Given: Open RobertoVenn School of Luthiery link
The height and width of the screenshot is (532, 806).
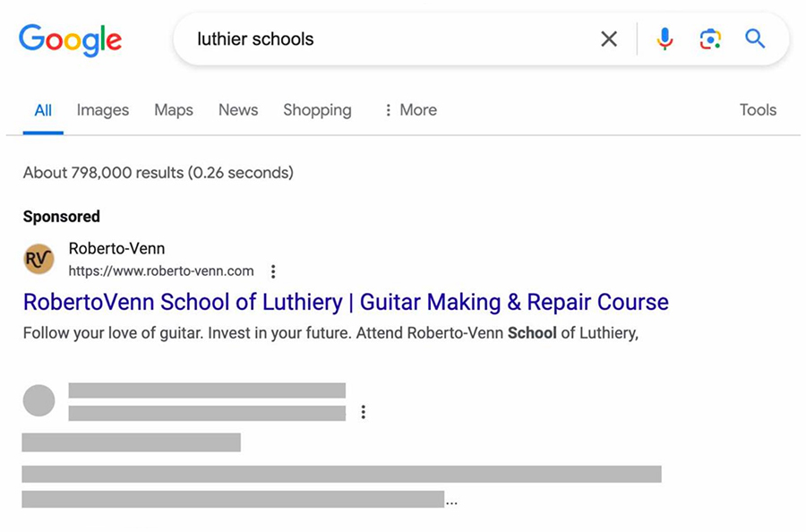Looking at the screenshot, I should point(346,302).
